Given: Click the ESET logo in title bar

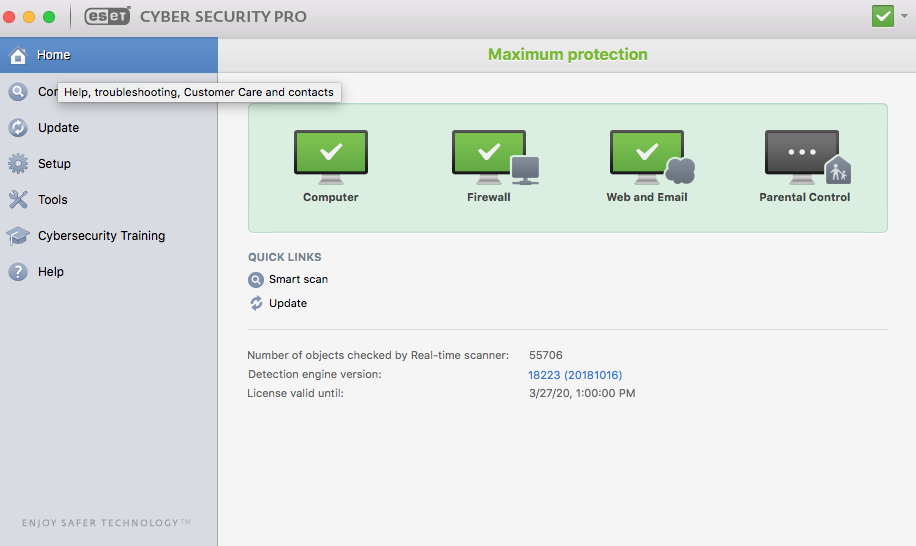Looking at the screenshot, I should (x=107, y=17).
